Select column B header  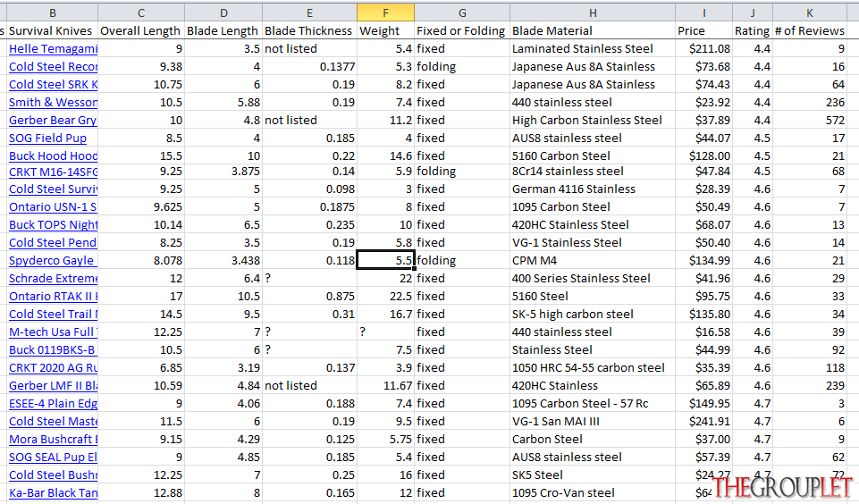pos(53,13)
